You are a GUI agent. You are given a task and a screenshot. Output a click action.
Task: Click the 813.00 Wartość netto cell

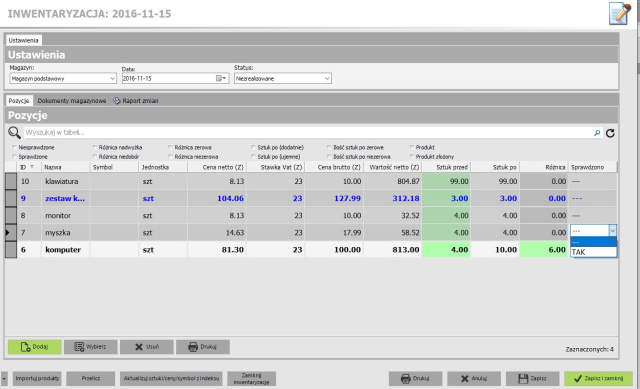coord(393,250)
